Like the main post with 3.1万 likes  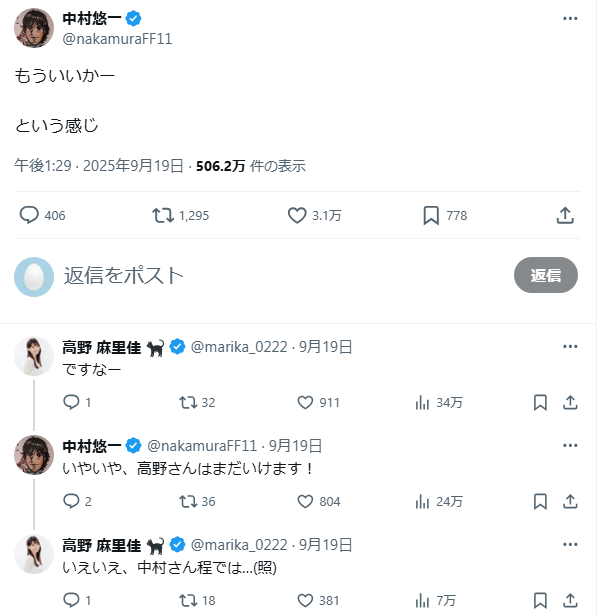(296, 215)
